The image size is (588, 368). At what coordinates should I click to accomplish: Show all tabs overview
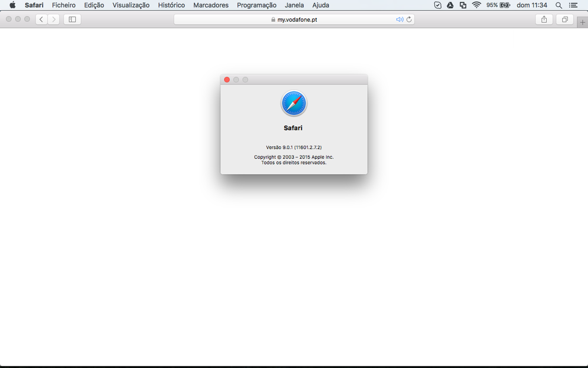pyautogui.click(x=564, y=19)
